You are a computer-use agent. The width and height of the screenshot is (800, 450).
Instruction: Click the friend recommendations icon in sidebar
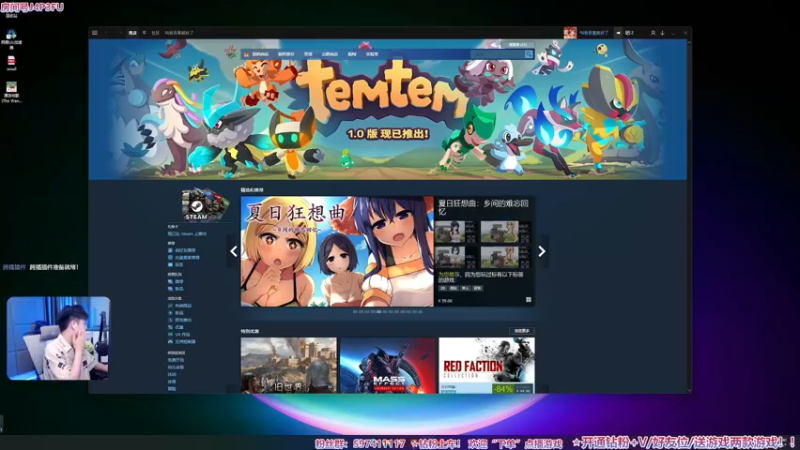(x=170, y=251)
